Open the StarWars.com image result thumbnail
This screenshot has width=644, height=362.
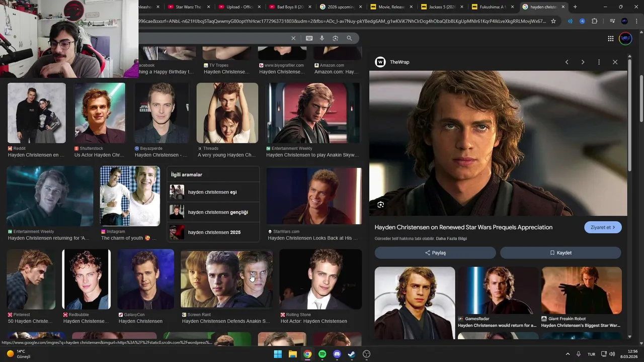tap(314, 196)
